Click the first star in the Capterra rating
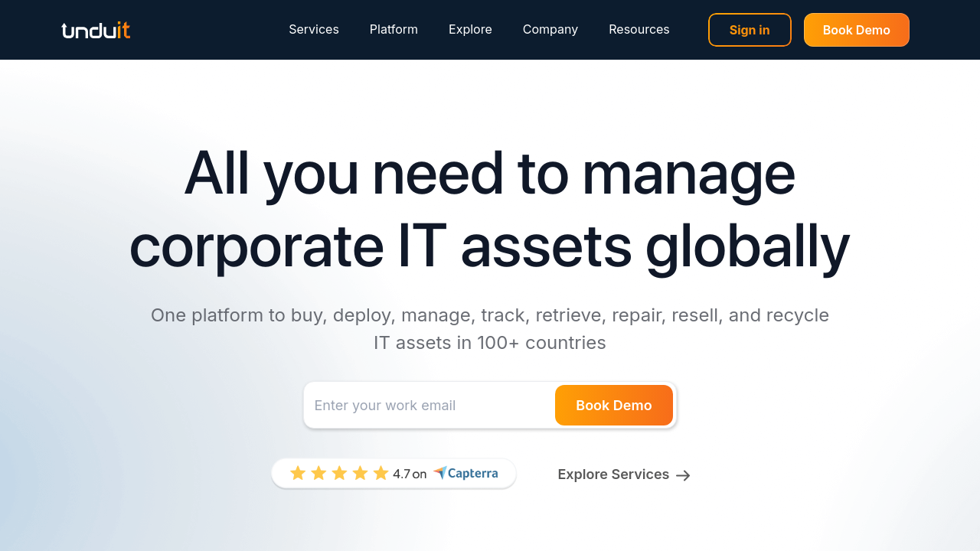The height and width of the screenshot is (551, 980). point(298,474)
